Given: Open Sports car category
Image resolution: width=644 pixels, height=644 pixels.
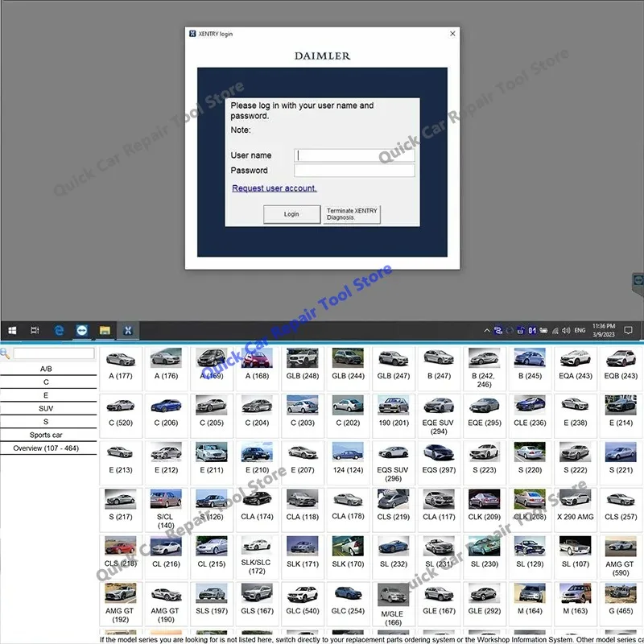Looking at the screenshot, I should pos(46,435).
